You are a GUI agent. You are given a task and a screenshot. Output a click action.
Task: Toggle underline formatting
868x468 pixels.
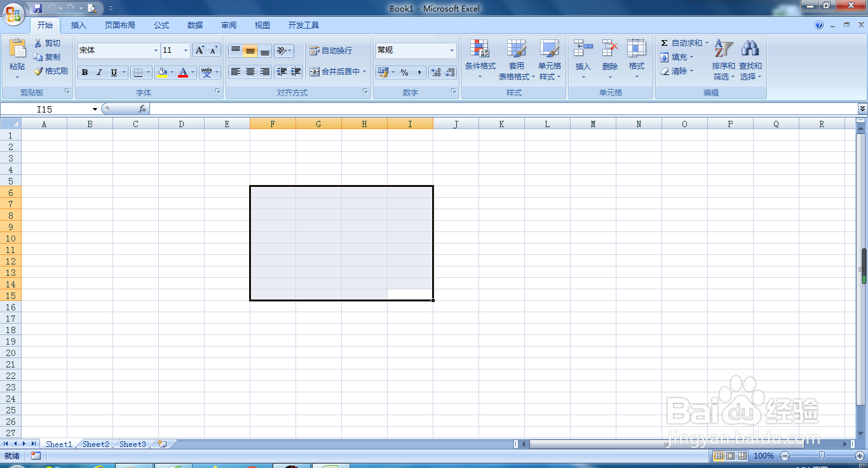click(114, 72)
